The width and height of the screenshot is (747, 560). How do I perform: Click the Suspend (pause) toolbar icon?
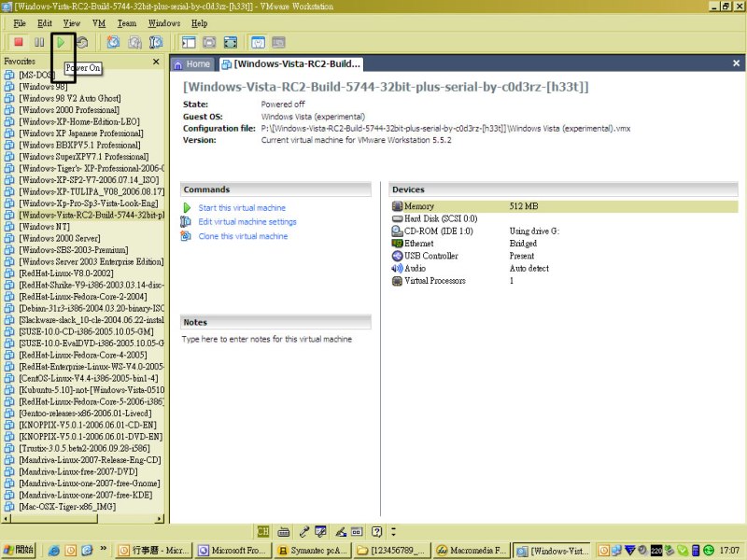[39, 42]
